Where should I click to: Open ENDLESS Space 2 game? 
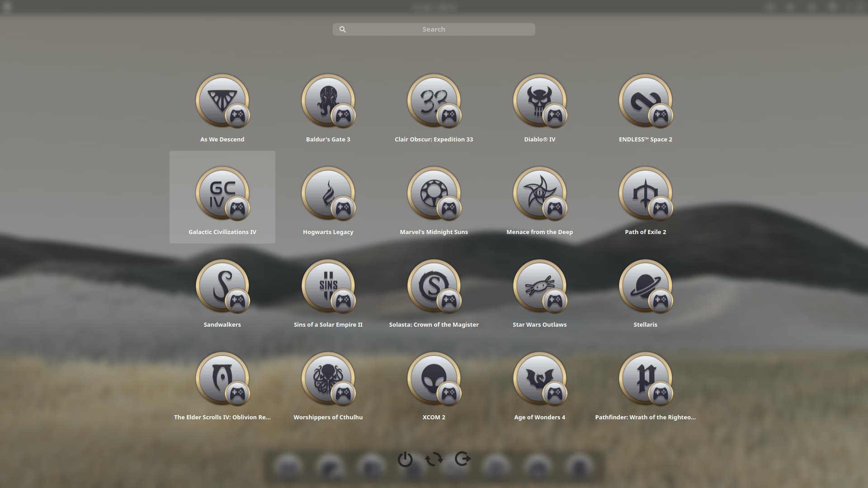tap(645, 101)
